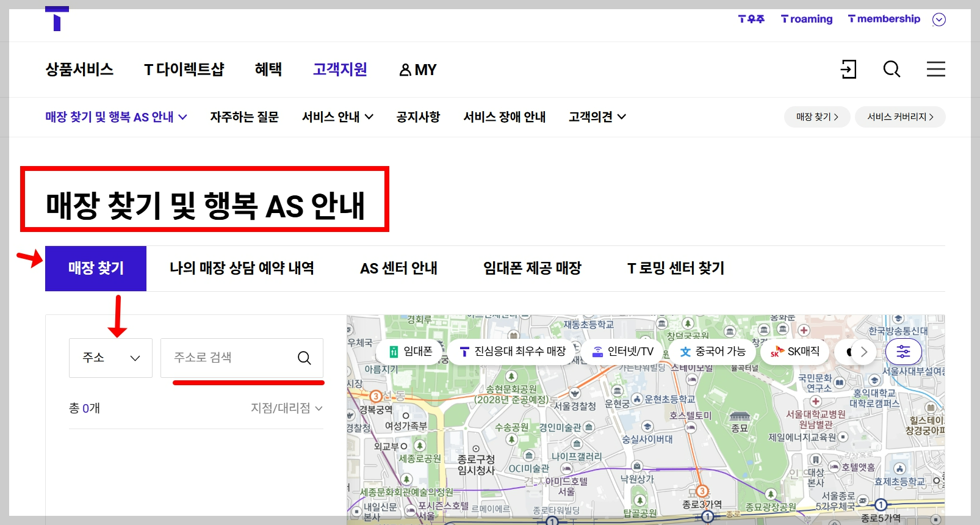Click the 세종로공원 park marker on map
The height and width of the screenshot is (525, 980).
(420, 446)
